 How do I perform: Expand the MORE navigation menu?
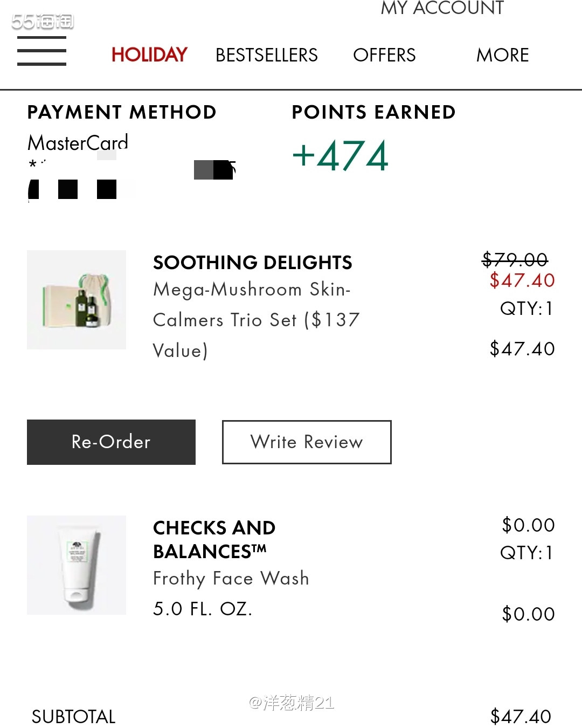click(502, 55)
